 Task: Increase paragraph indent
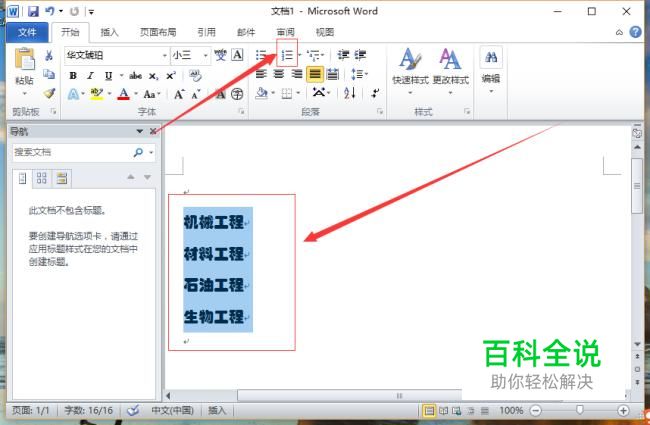coord(360,55)
